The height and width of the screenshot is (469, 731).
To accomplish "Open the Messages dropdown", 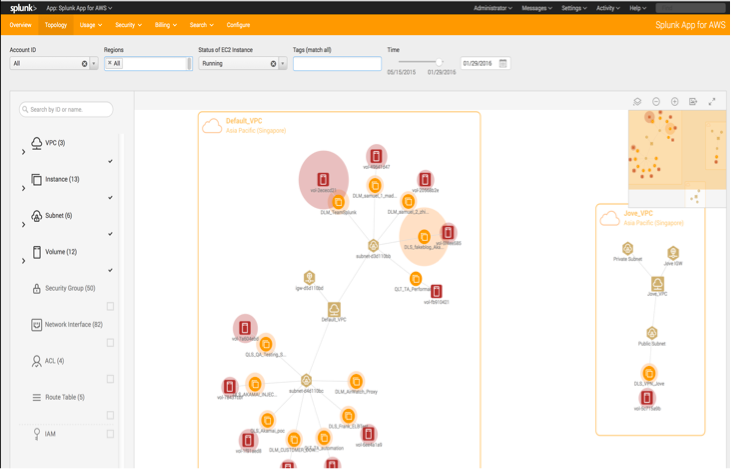I will coord(537,8).
